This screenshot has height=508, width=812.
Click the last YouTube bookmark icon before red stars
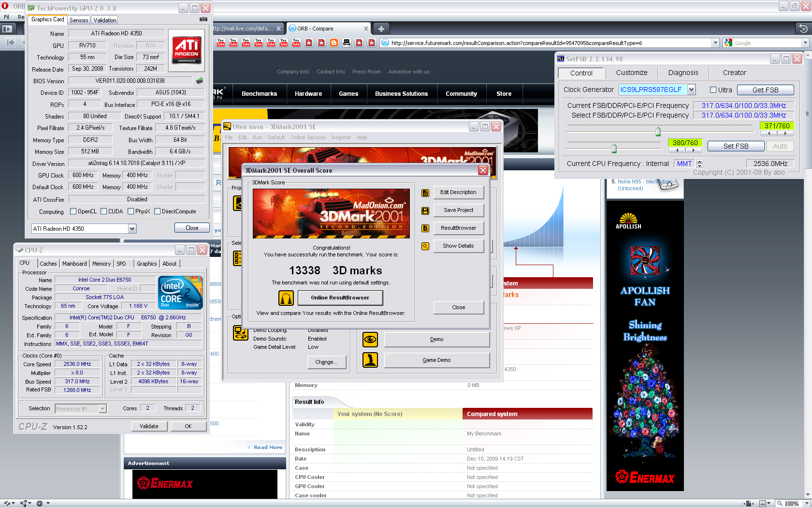coord(296,43)
